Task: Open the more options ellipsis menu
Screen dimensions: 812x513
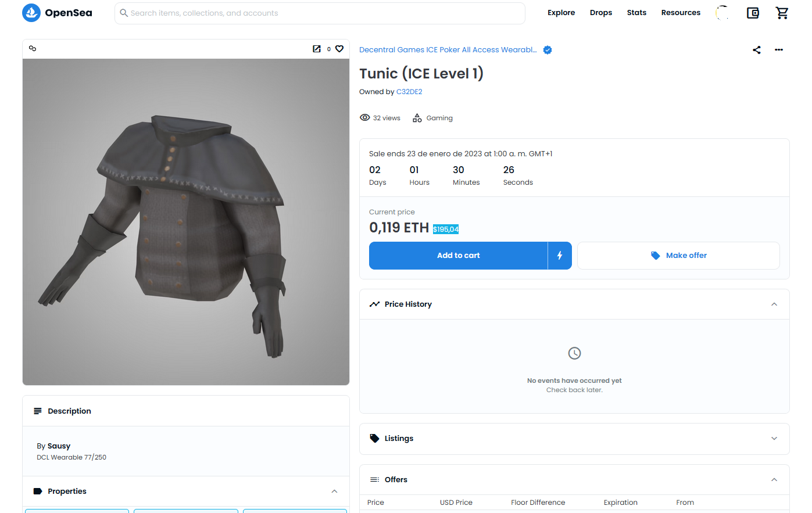Action: [779, 50]
